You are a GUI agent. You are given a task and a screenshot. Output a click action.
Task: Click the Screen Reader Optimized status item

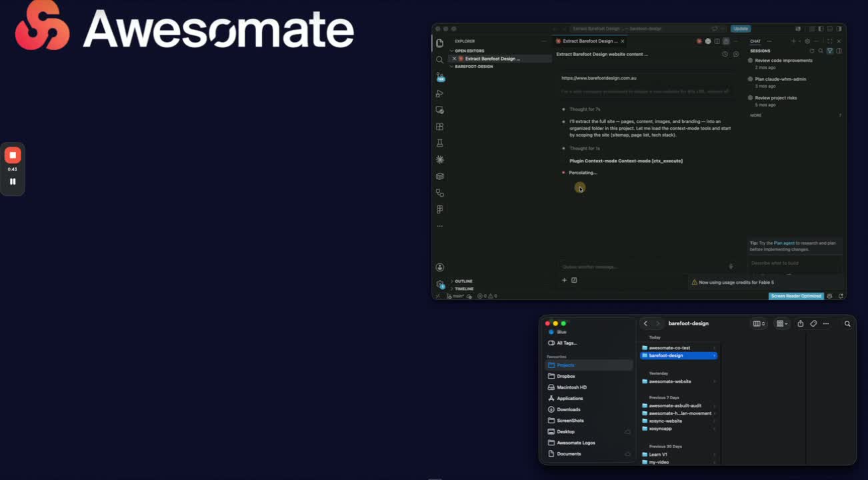coord(797,296)
